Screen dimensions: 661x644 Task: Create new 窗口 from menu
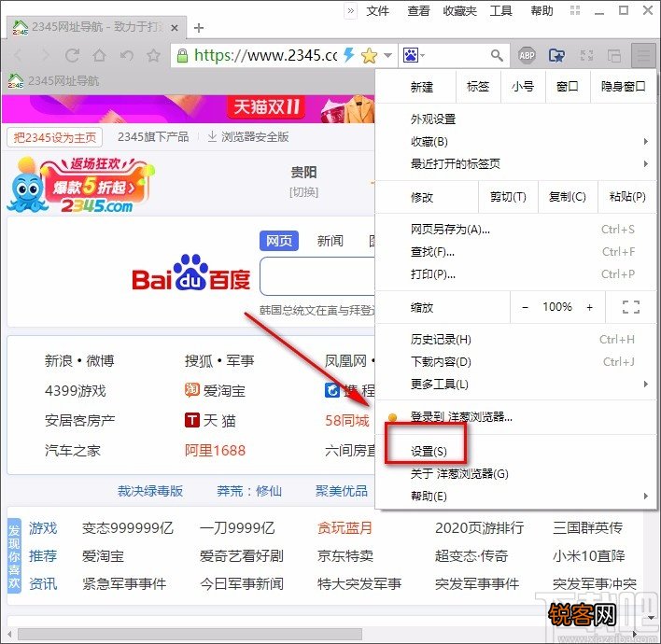pos(568,87)
